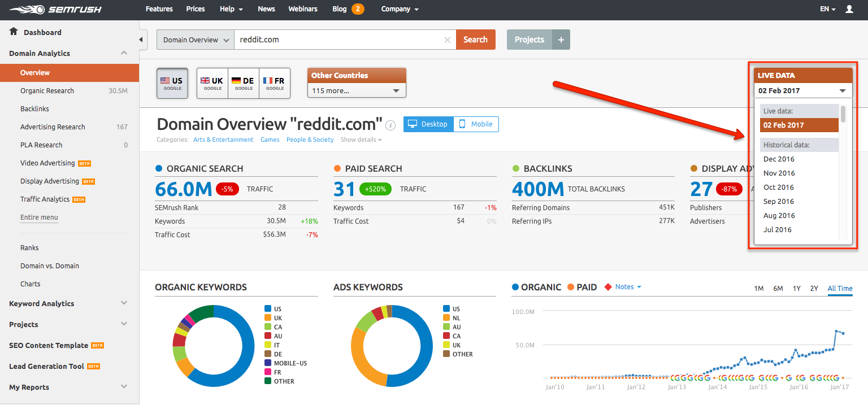The height and width of the screenshot is (405, 868).
Task: Switch to Mobile data view
Action: click(476, 124)
